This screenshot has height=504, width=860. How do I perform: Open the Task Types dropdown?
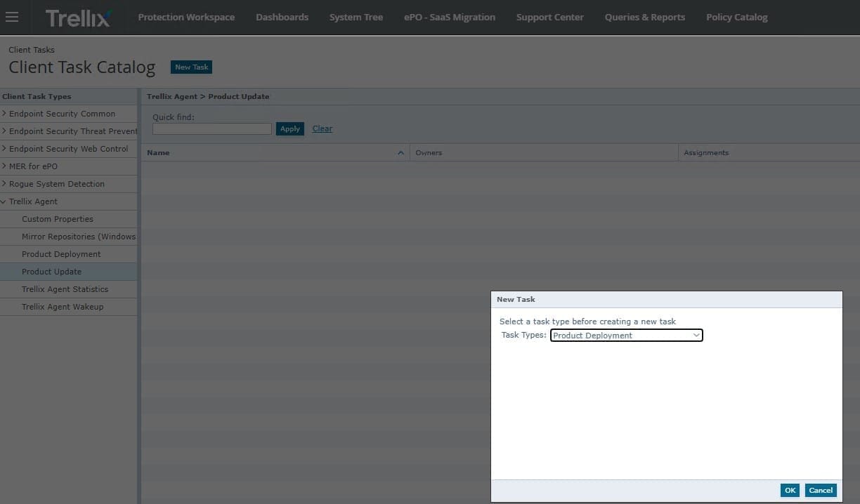point(626,336)
